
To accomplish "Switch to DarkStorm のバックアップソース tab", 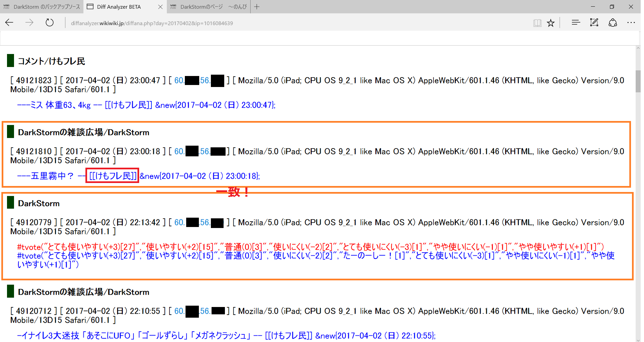I will tap(42, 7).
